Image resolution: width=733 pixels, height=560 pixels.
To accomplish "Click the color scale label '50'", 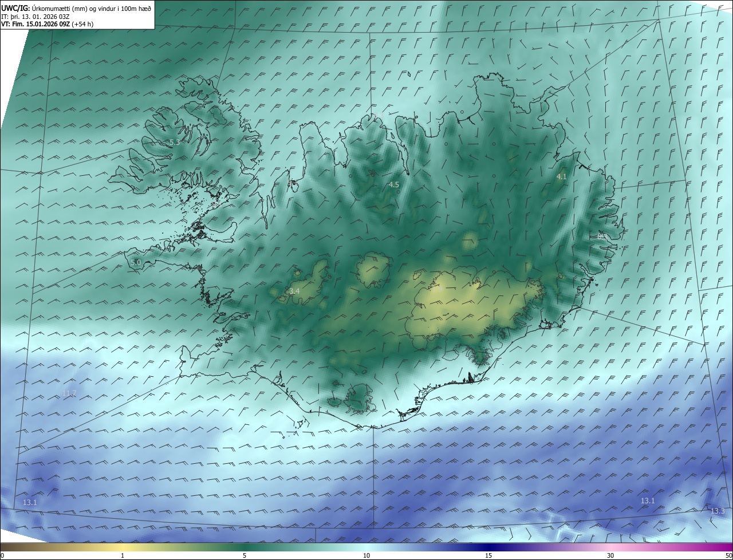I will (728, 555).
